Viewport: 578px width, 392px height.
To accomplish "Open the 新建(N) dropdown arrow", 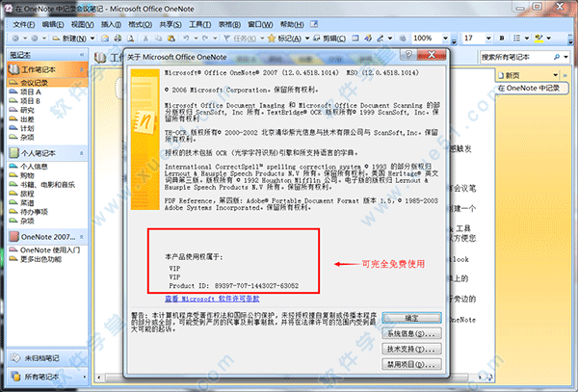I will 92,38.
